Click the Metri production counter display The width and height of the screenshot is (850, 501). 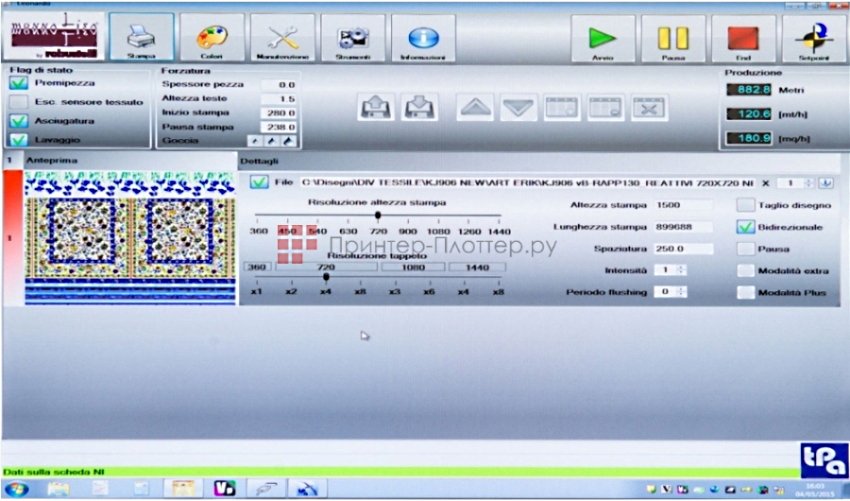click(x=749, y=89)
